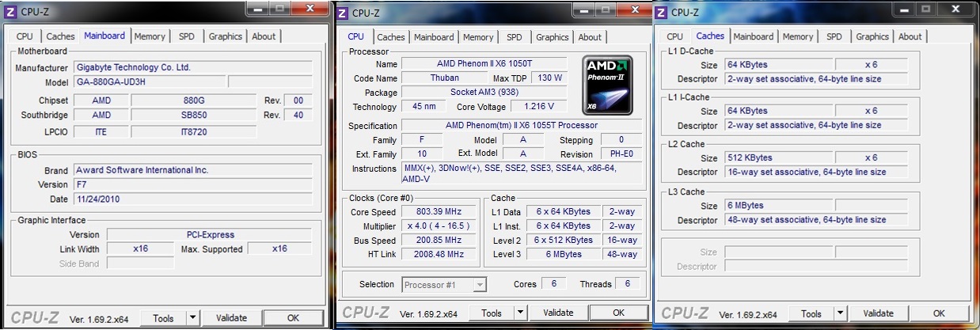Click Validate in the Mainboard window
This screenshot has width=980, height=330.
[231, 318]
